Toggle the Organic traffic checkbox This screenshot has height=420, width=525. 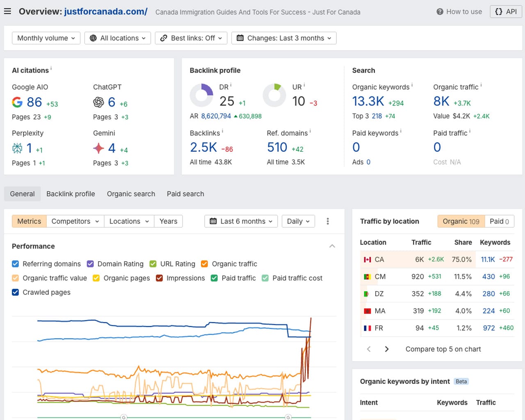click(204, 264)
